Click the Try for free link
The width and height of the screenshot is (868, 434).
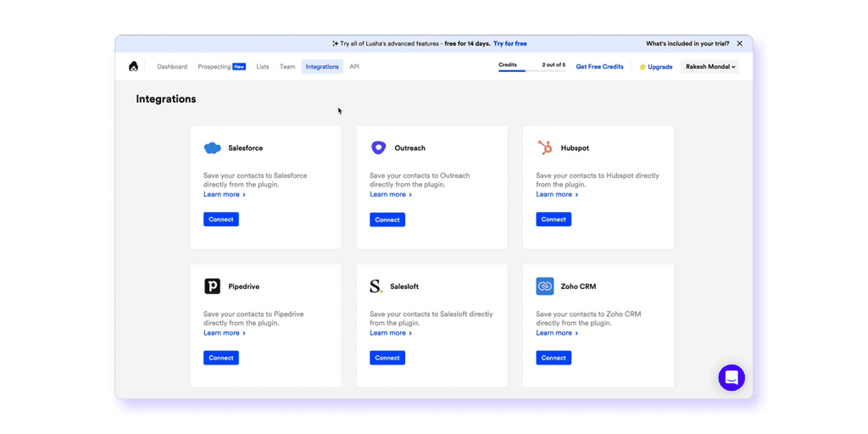509,43
